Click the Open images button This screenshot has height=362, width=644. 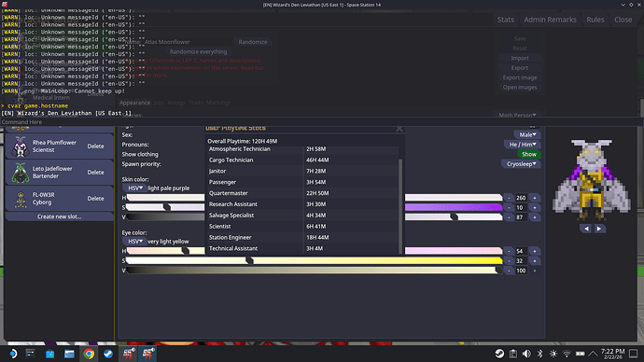pos(520,88)
